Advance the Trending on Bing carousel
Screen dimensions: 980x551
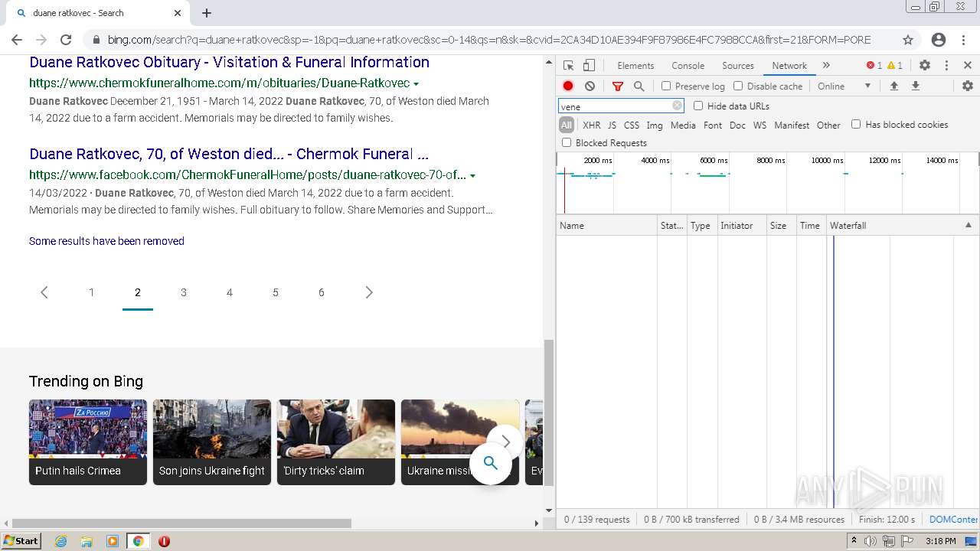pos(505,442)
